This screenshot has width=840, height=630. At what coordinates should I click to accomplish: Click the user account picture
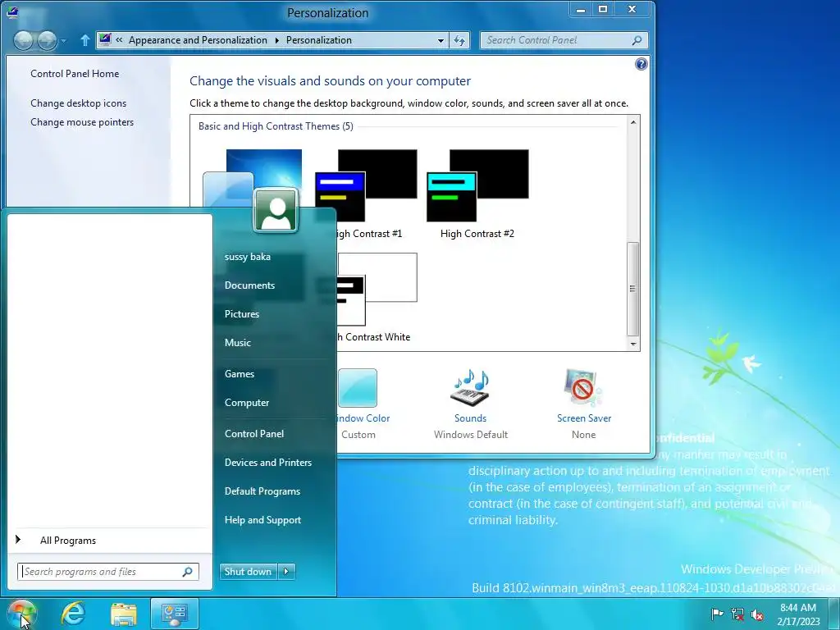pos(276,211)
